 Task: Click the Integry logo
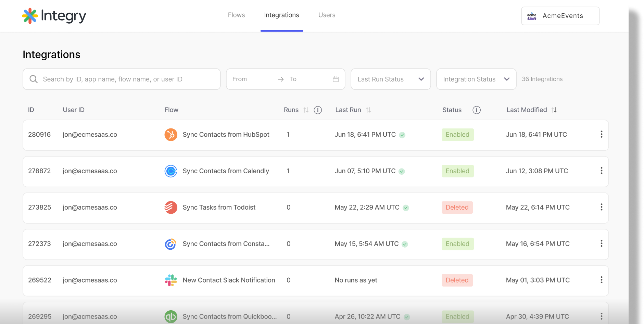[x=54, y=15]
